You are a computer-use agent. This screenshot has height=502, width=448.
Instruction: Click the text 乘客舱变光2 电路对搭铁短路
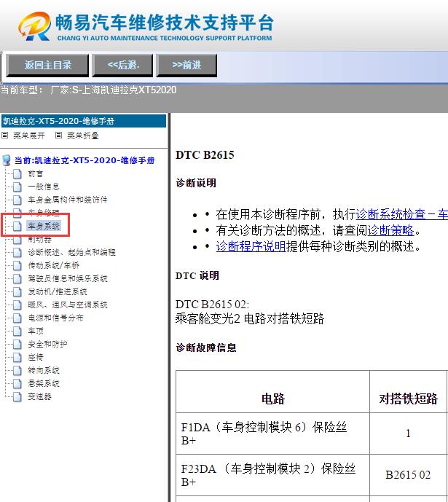pyautogui.click(x=250, y=318)
